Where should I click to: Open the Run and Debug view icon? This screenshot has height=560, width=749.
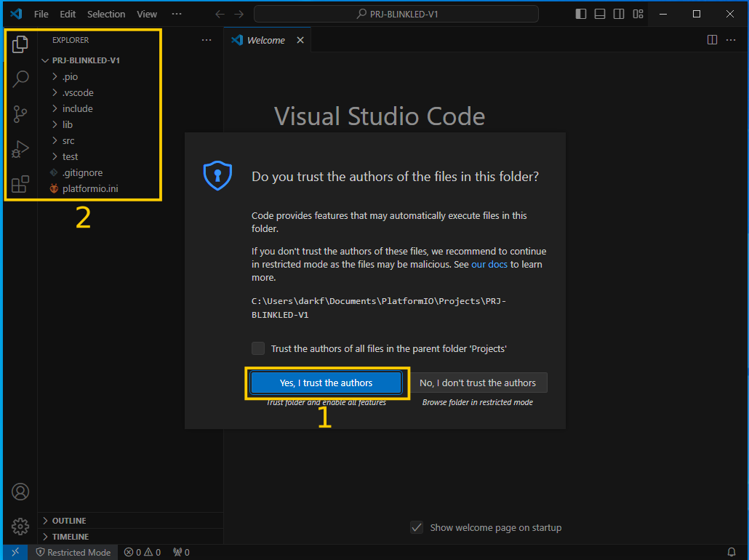pyautogui.click(x=20, y=149)
